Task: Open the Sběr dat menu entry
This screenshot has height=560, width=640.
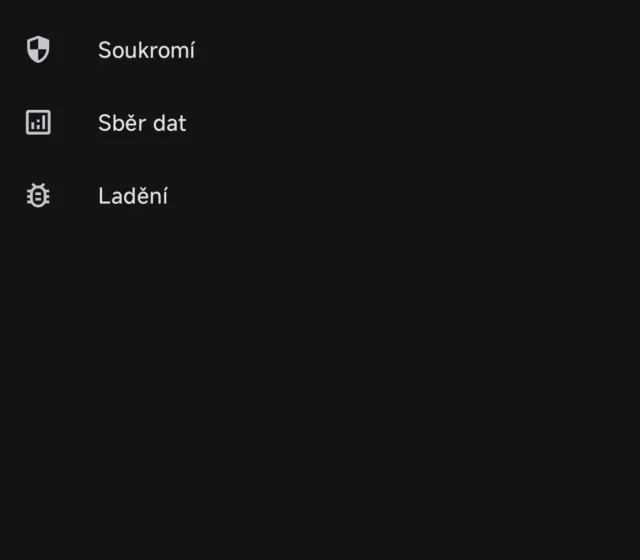Action: pos(142,123)
